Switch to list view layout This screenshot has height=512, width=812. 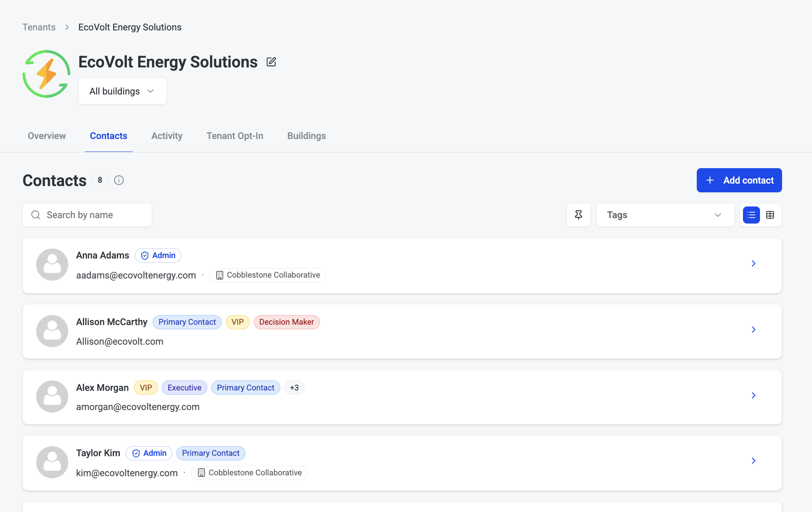[x=751, y=215]
